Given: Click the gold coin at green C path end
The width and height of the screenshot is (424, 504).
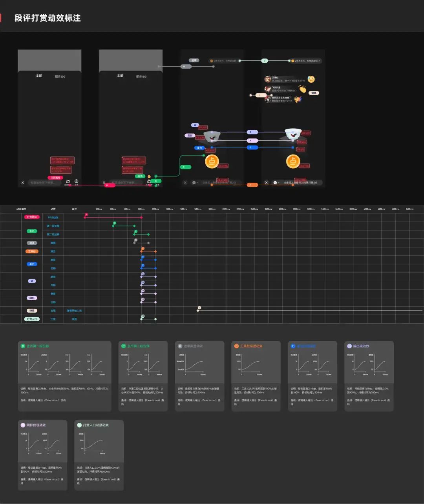Looking at the screenshot, I should (x=212, y=161).
